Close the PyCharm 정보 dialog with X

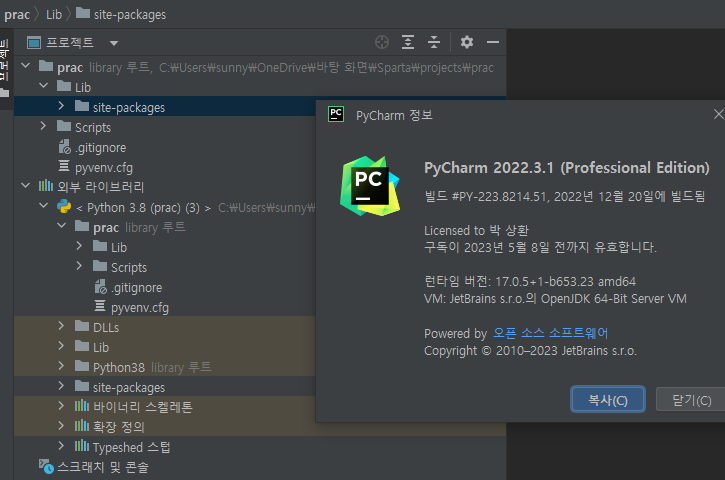[x=718, y=114]
